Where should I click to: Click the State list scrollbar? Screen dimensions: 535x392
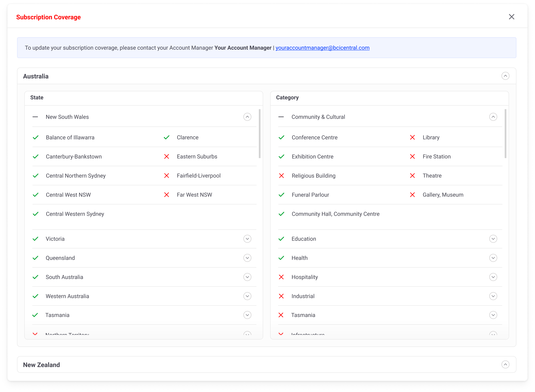tap(260, 134)
